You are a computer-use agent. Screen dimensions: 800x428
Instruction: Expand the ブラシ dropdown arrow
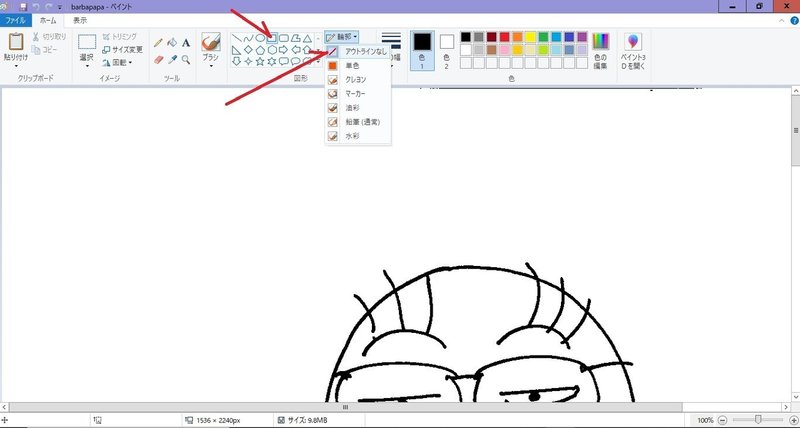click(x=211, y=66)
